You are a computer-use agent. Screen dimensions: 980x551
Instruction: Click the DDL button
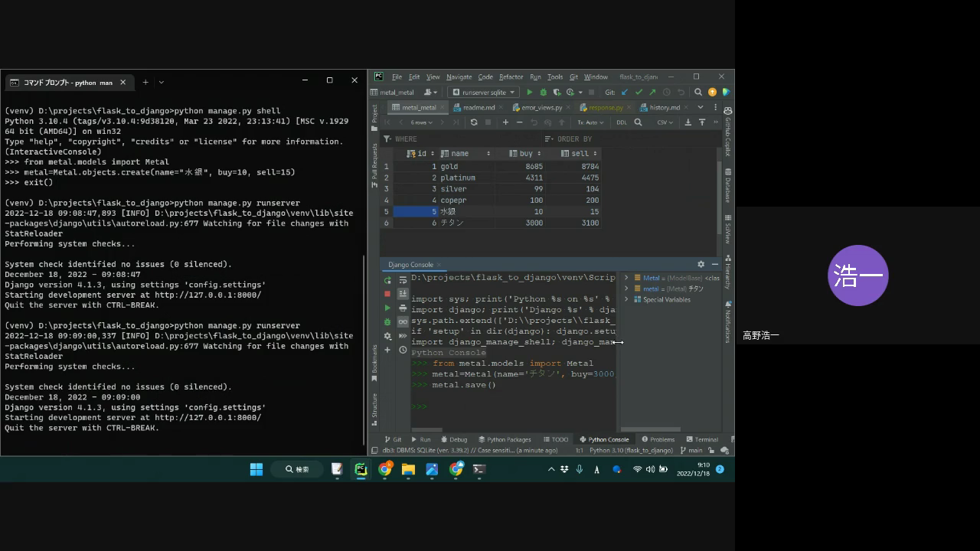click(622, 122)
